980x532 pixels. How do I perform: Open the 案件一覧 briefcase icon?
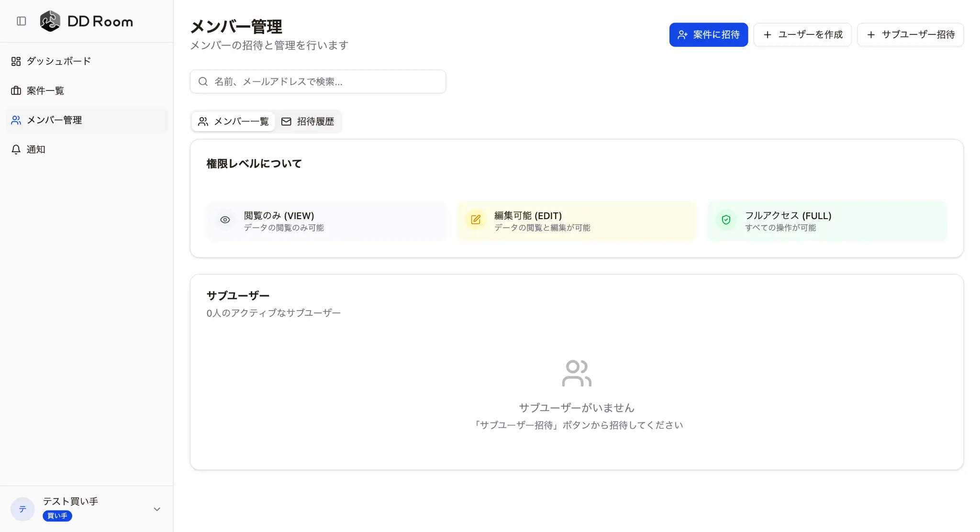[x=16, y=90]
